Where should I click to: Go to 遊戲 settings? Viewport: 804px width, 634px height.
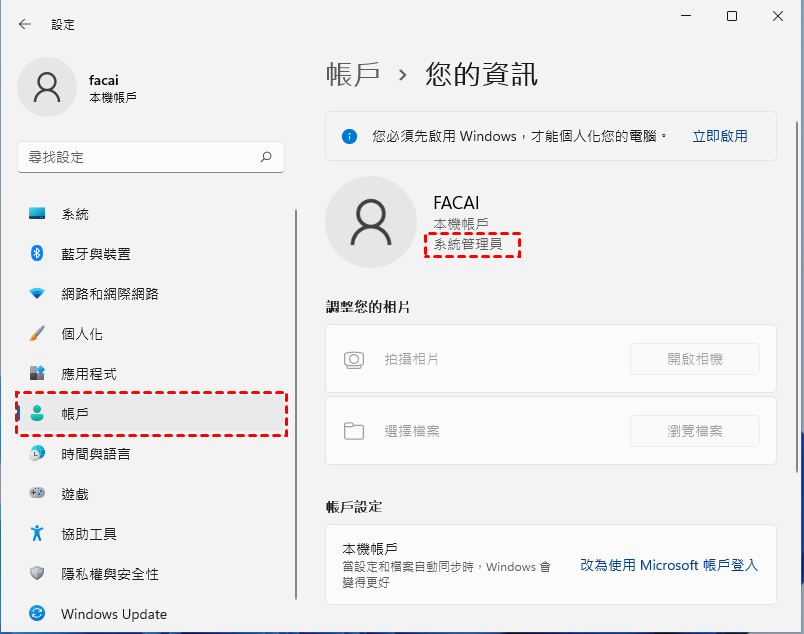[151, 493]
